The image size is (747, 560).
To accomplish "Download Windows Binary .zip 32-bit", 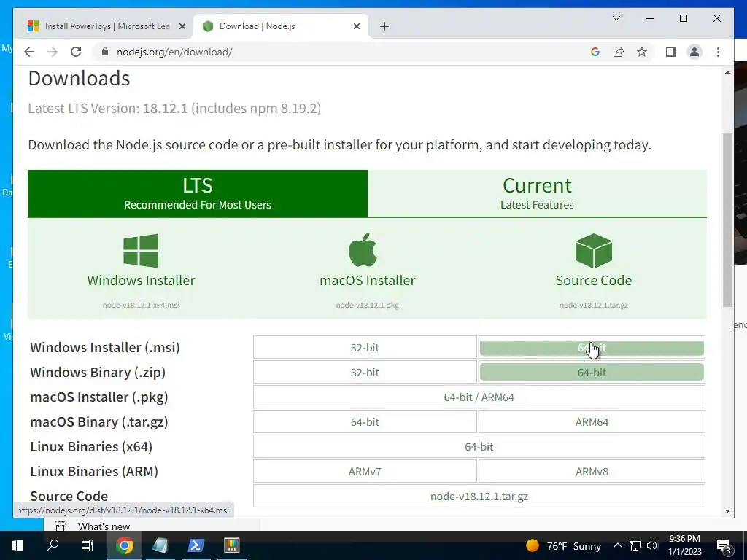I will click(365, 373).
